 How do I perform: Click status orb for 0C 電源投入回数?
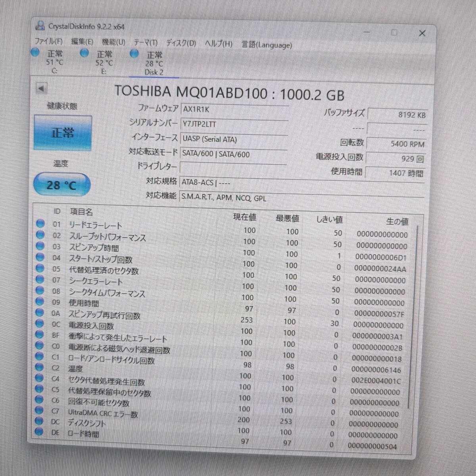pos(40,323)
